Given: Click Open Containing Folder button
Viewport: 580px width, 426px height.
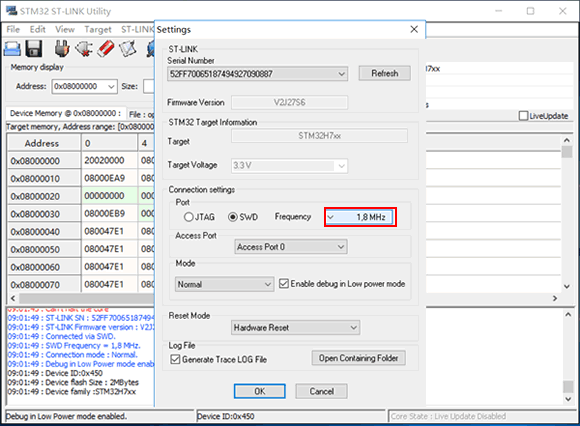Looking at the screenshot, I should 358,358.
